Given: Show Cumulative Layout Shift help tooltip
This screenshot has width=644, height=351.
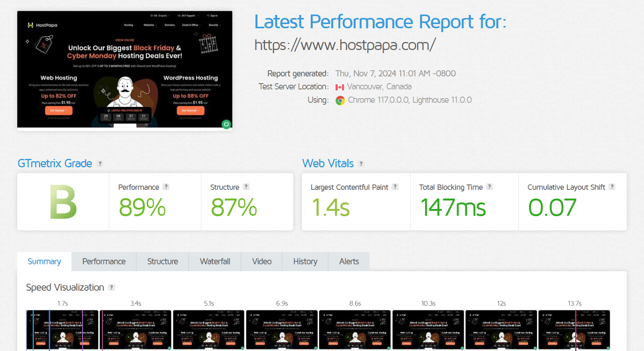Looking at the screenshot, I should tap(612, 187).
